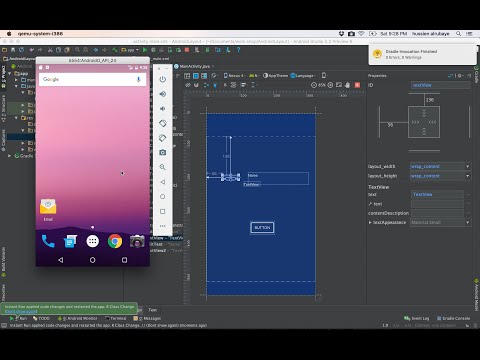Click the Don't show again link

click(21, 311)
